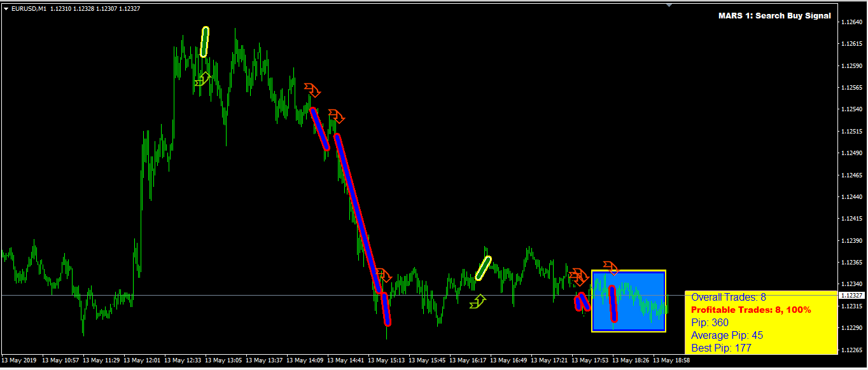Select the vertical red-blue line inside the blue rectangle
Image resolution: width=868 pixels, height=370 pixels.
pos(612,304)
